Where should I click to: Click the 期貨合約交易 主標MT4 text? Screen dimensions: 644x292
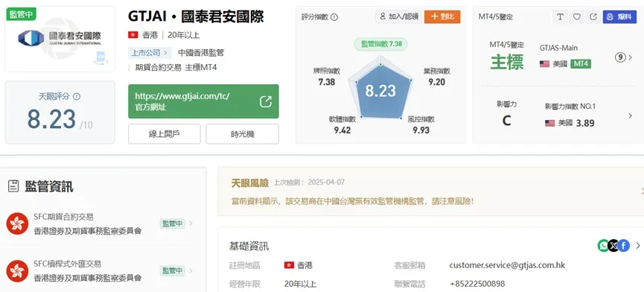click(176, 68)
